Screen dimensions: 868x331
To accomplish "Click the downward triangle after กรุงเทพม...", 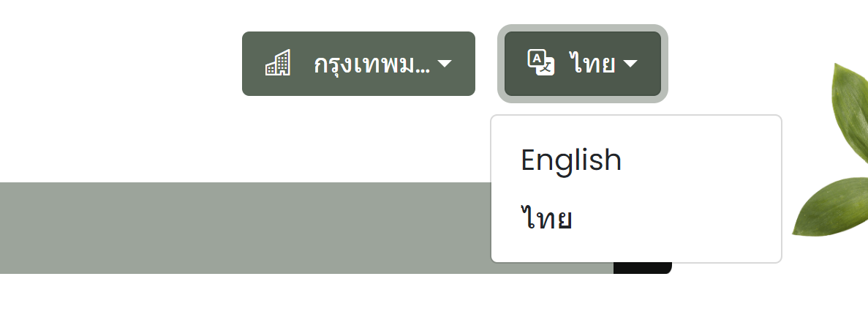I will [445, 64].
